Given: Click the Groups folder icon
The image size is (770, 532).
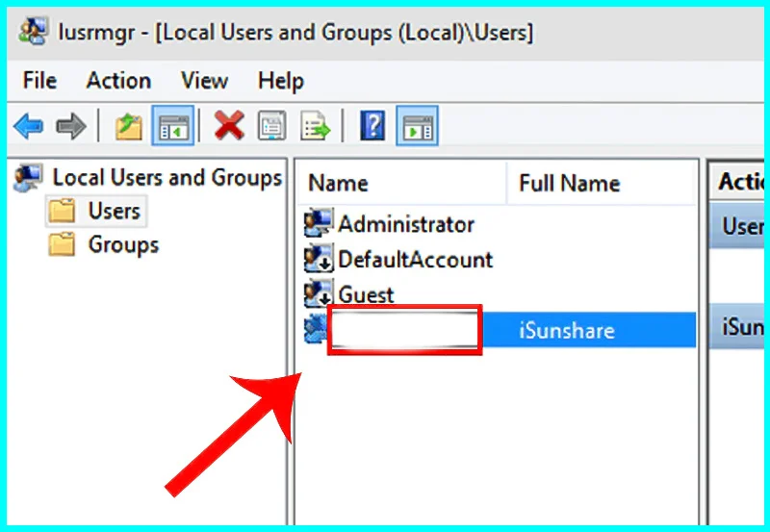Looking at the screenshot, I should (62, 244).
